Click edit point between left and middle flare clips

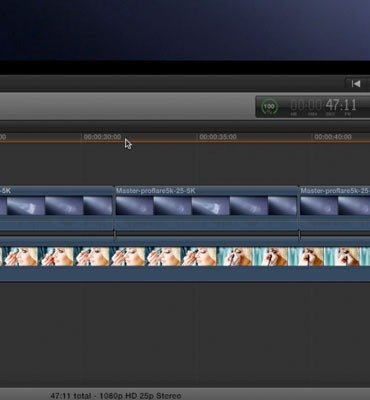pyautogui.click(x=114, y=208)
